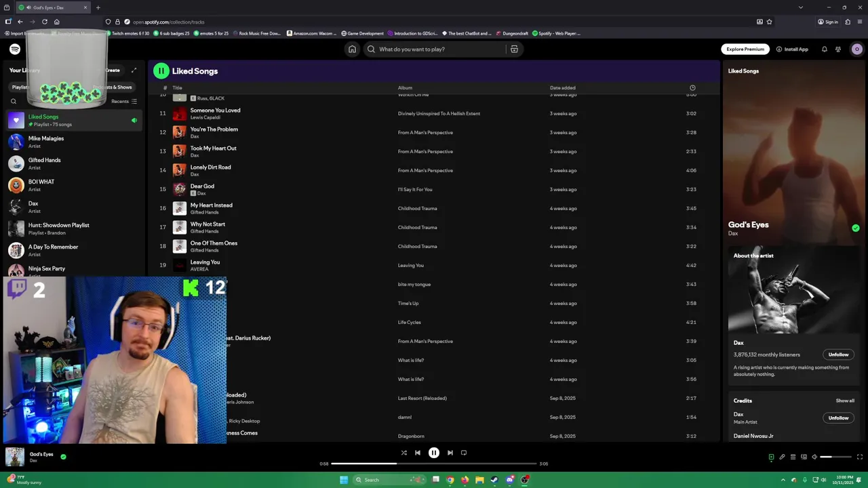Pause playback in the bottom player
The image size is (868, 488).
433,453
